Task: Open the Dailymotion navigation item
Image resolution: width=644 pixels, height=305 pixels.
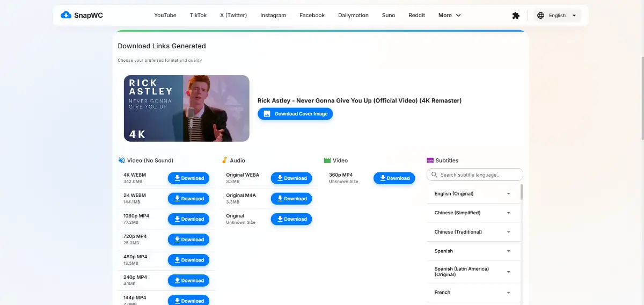Action: click(x=353, y=16)
